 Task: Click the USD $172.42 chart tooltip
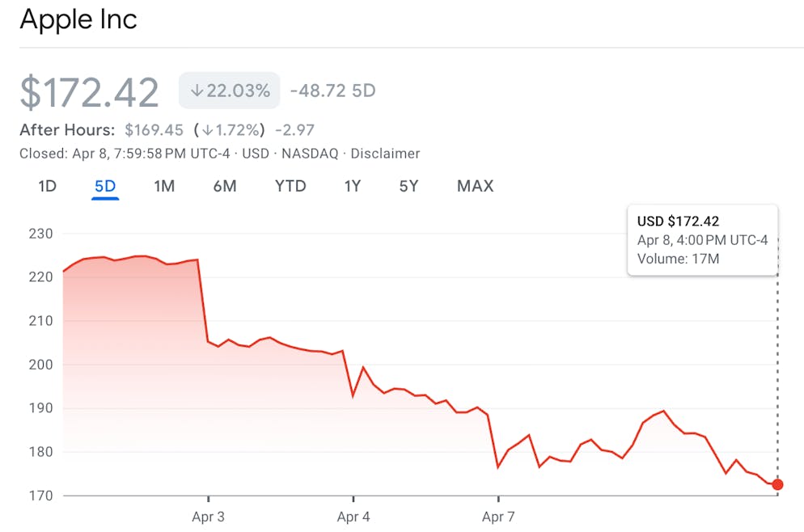(702, 240)
